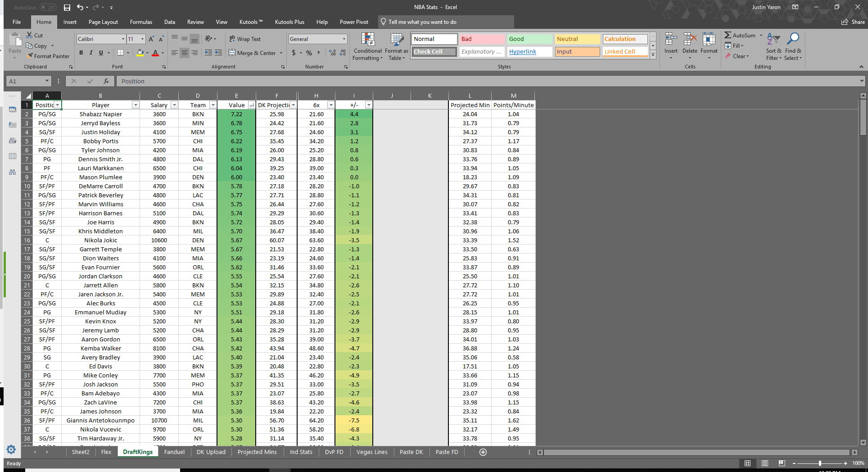
Task: Open the 6x column filter dropdown
Action: point(331,105)
